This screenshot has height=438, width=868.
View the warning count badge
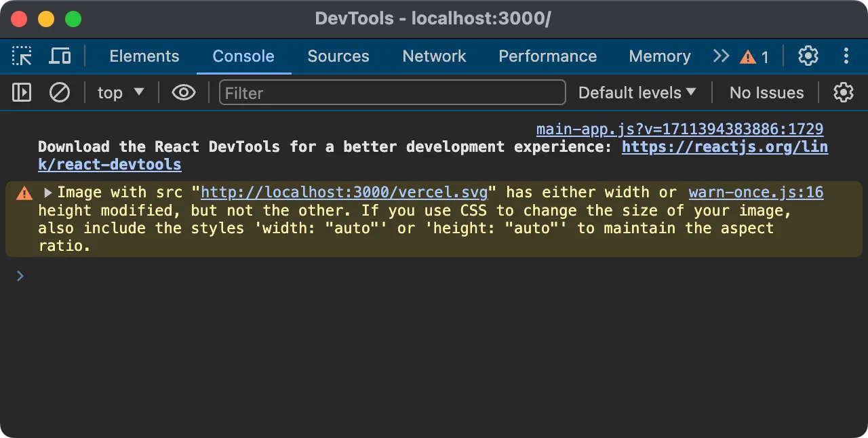pyautogui.click(x=754, y=56)
